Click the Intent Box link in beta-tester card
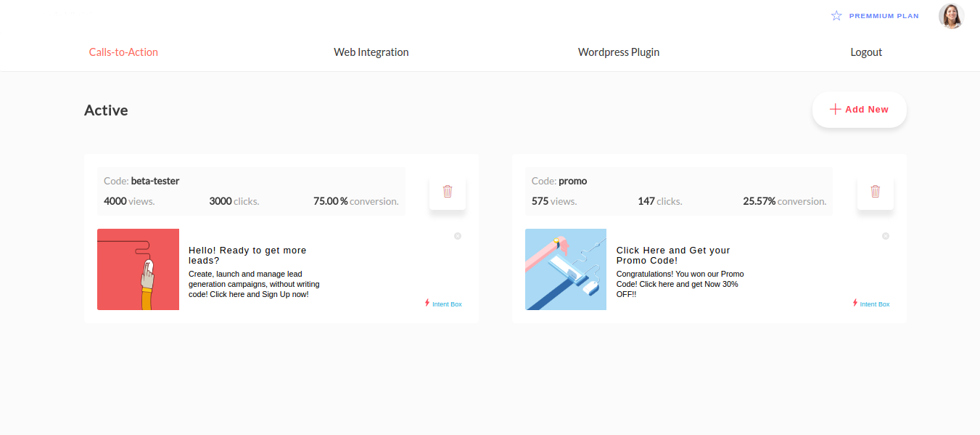The height and width of the screenshot is (435, 980). click(447, 304)
